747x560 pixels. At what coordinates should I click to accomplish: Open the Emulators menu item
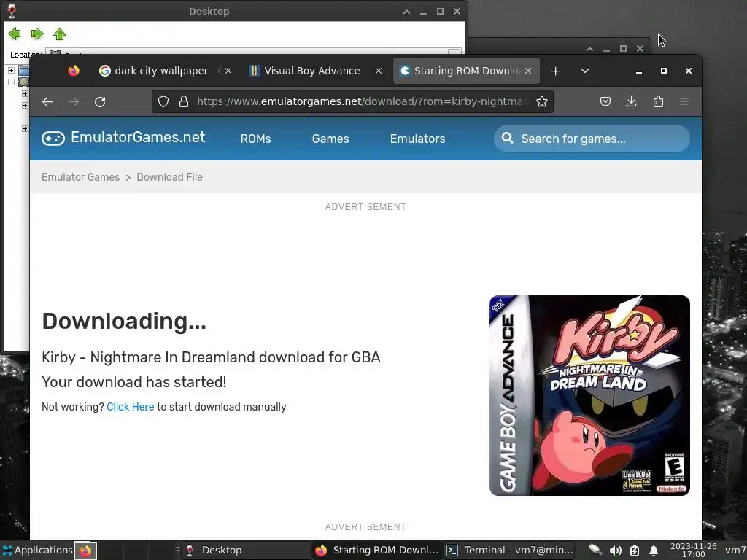(417, 139)
